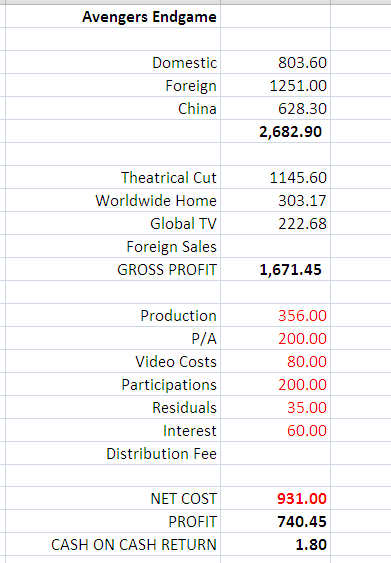Select the red 200.00 P/A value
Screen dimensions: 391x563
coord(275,338)
